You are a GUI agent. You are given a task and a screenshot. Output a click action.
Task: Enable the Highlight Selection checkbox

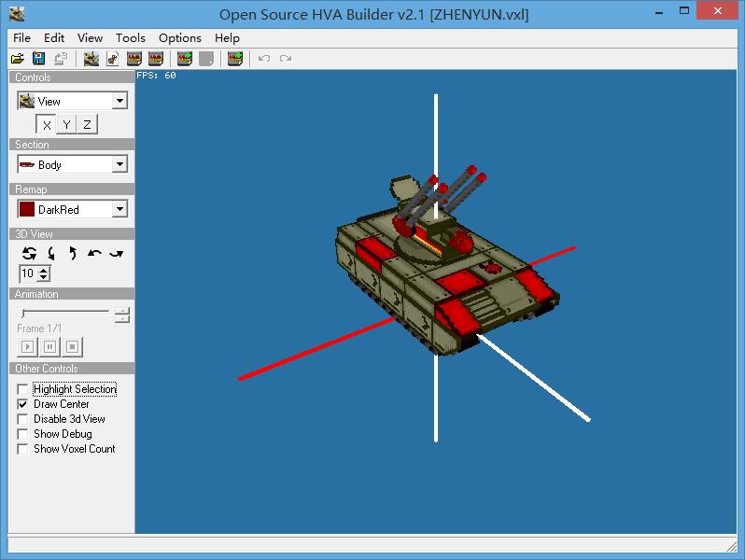pos(23,389)
